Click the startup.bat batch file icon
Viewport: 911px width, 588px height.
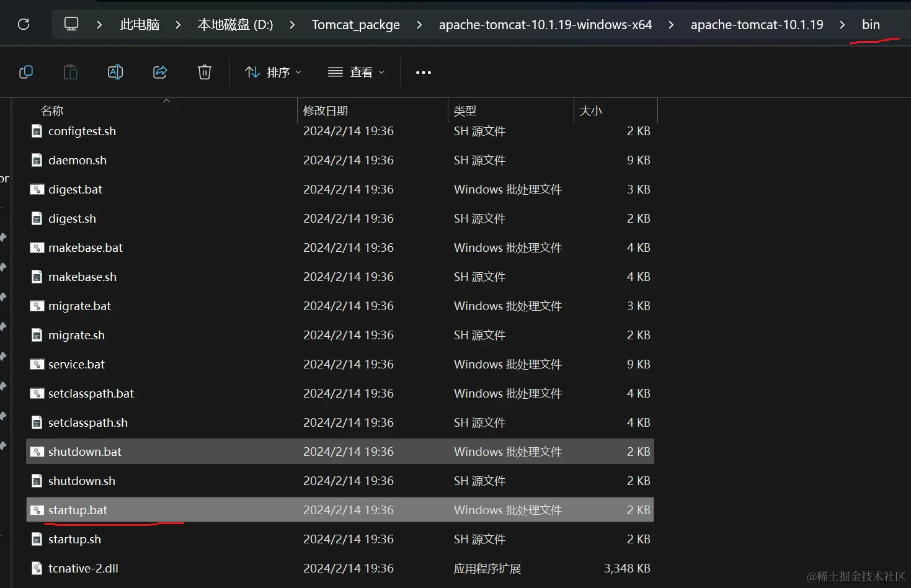37,510
